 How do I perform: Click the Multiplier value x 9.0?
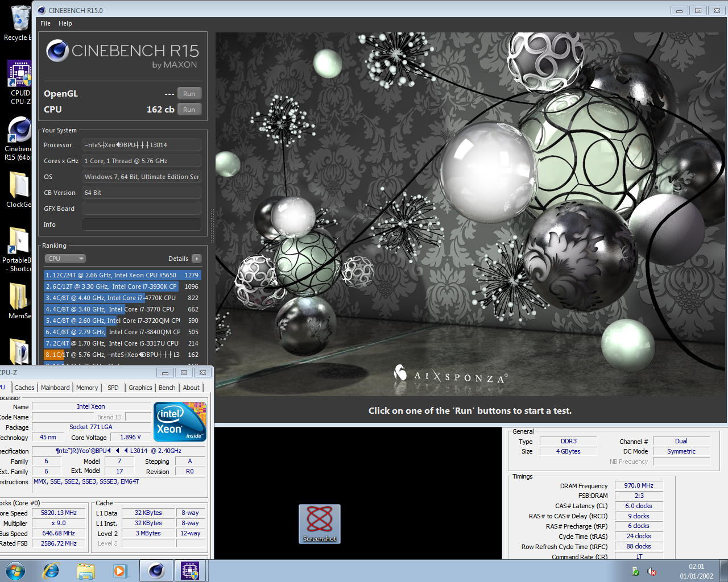pyautogui.click(x=59, y=523)
